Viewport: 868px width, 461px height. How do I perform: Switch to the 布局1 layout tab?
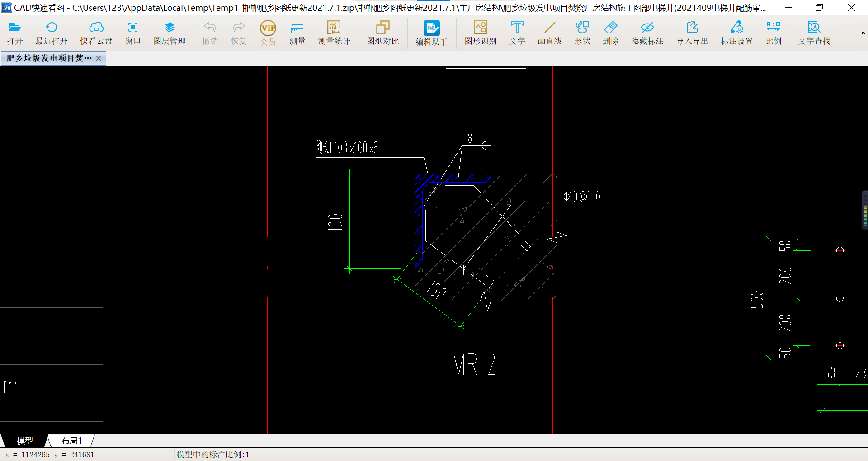(x=71, y=441)
